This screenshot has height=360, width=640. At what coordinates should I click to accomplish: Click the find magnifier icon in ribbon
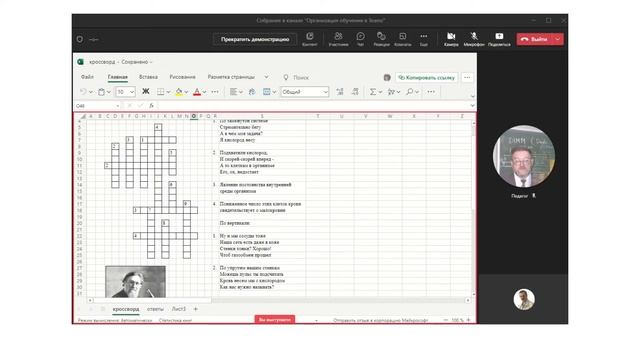(x=409, y=92)
